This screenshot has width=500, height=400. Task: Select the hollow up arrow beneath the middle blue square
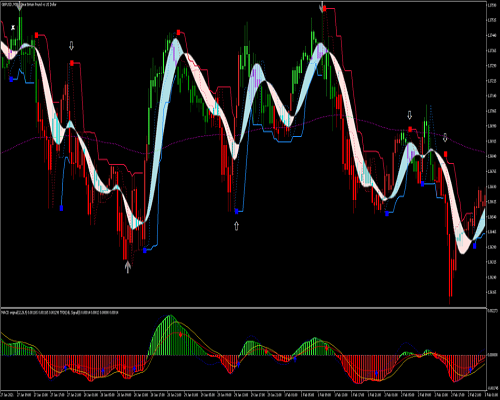click(x=236, y=226)
